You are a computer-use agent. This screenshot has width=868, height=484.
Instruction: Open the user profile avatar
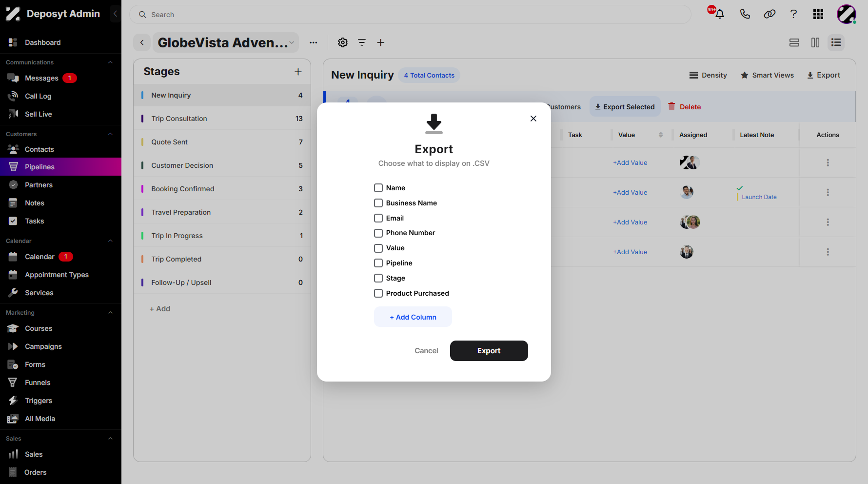coord(847,14)
